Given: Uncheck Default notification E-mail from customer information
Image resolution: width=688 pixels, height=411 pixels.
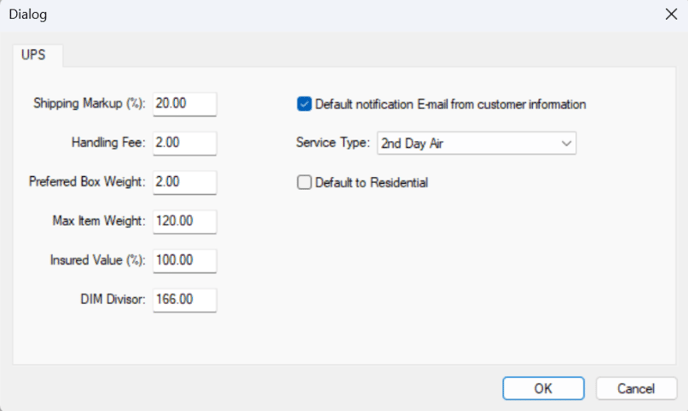Looking at the screenshot, I should pyautogui.click(x=304, y=104).
